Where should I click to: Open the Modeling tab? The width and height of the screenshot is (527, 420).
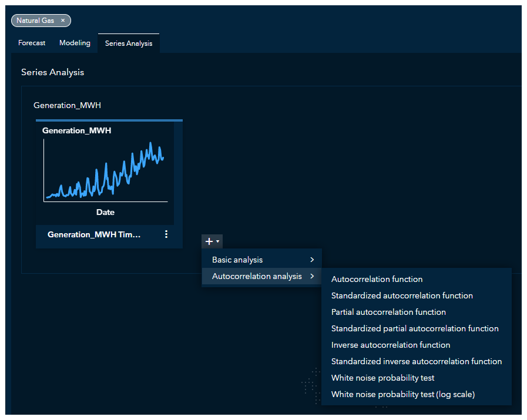pos(75,43)
